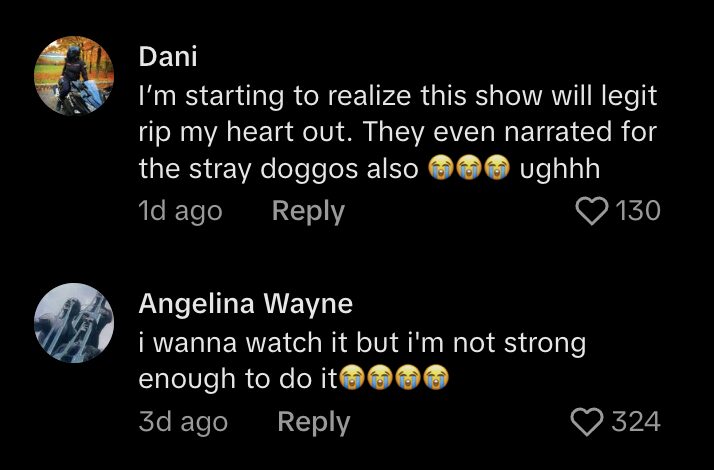This screenshot has height=470, width=714.
Task: Select the '1d ago' timestamp
Action: (x=180, y=212)
